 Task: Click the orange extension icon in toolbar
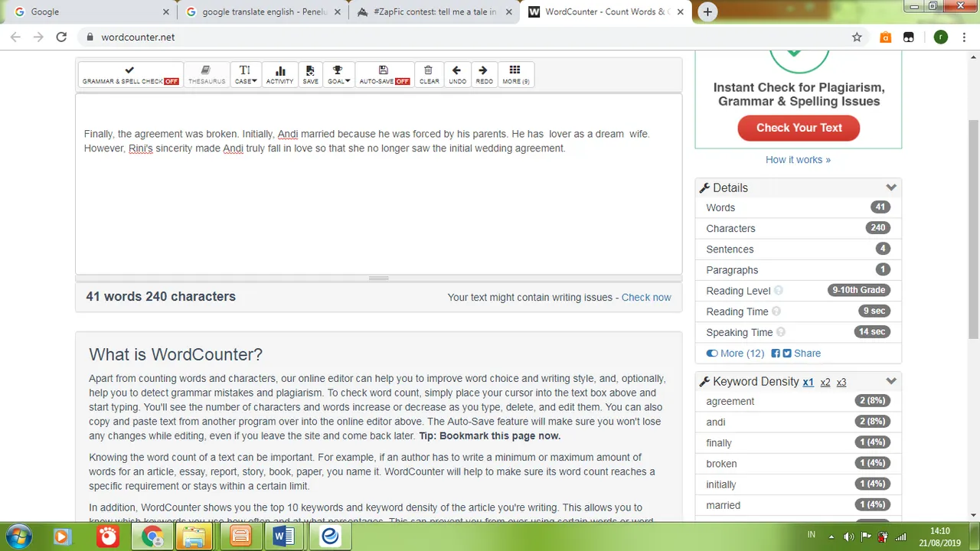885,37
